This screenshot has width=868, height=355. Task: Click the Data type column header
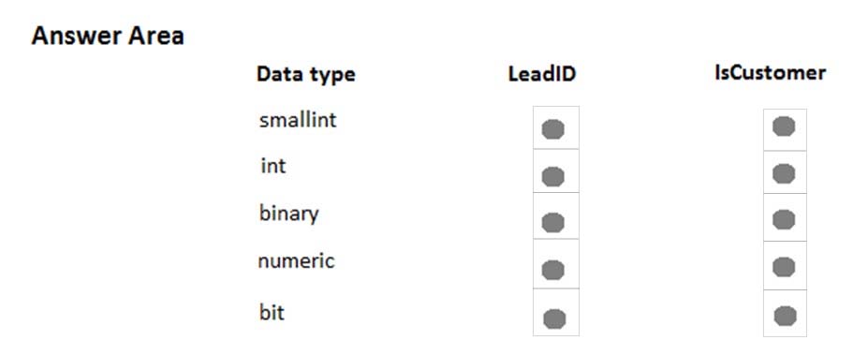click(x=305, y=74)
